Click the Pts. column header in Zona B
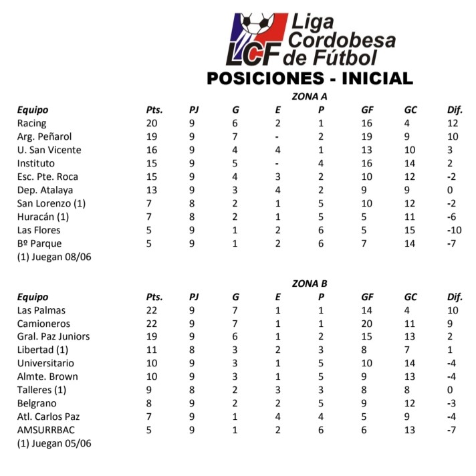 (x=154, y=297)
